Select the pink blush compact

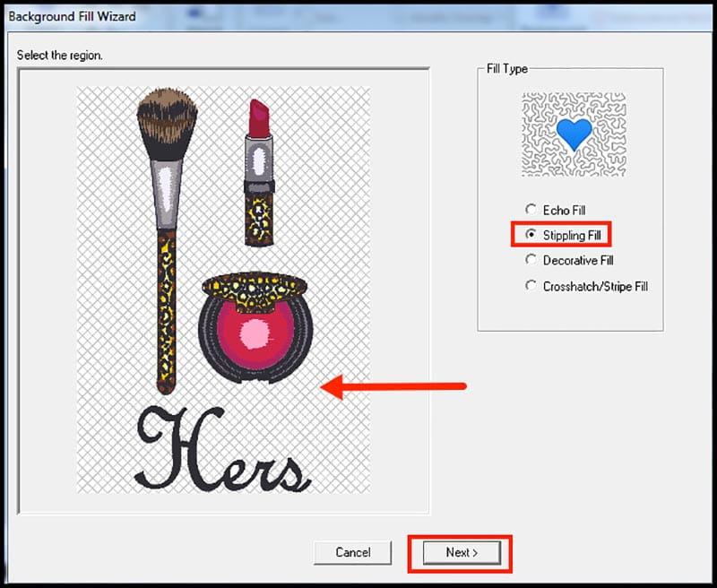(255, 336)
